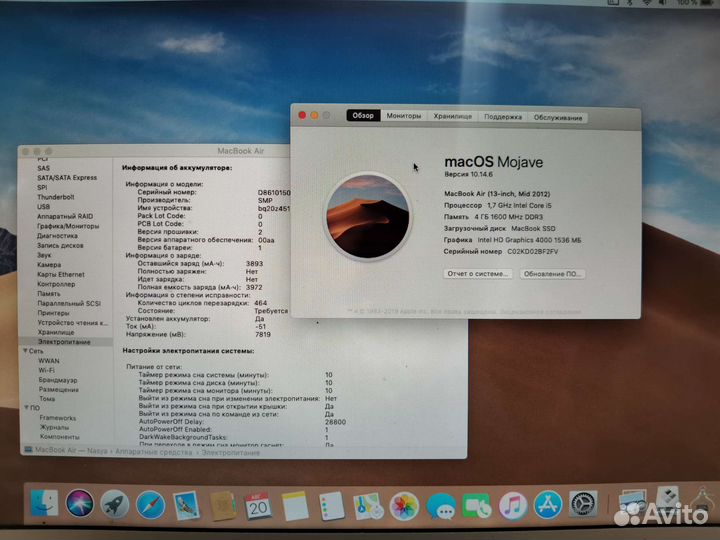Screen dimensions: 720x540
Task: Select Карты Ethernet in sidebar
Action: (61, 274)
